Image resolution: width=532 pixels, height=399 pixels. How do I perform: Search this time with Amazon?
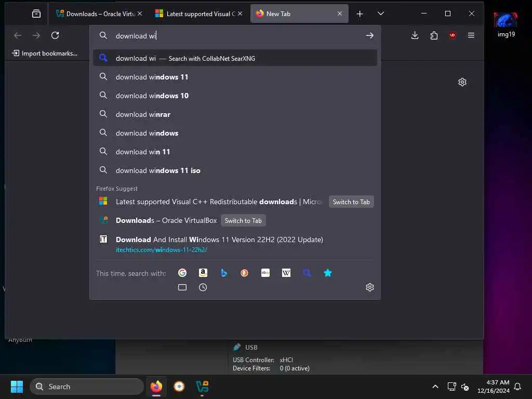click(x=203, y=273)
